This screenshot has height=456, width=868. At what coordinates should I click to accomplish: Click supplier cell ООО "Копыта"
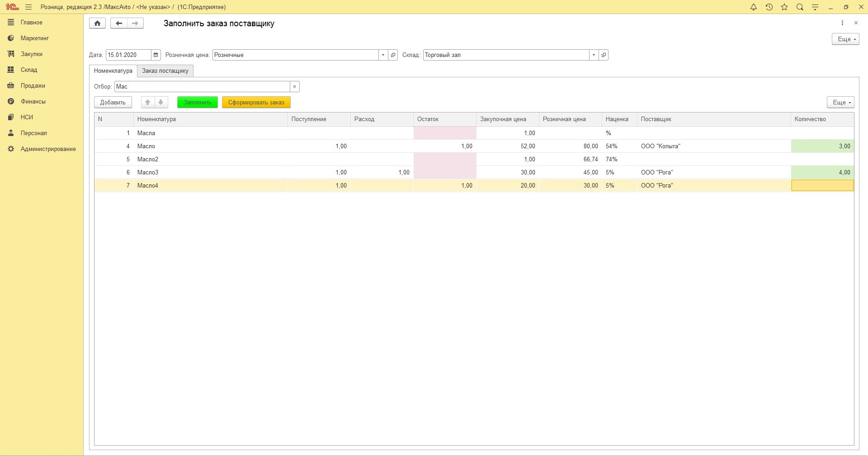pyautogui.click(x=714, y=146)
